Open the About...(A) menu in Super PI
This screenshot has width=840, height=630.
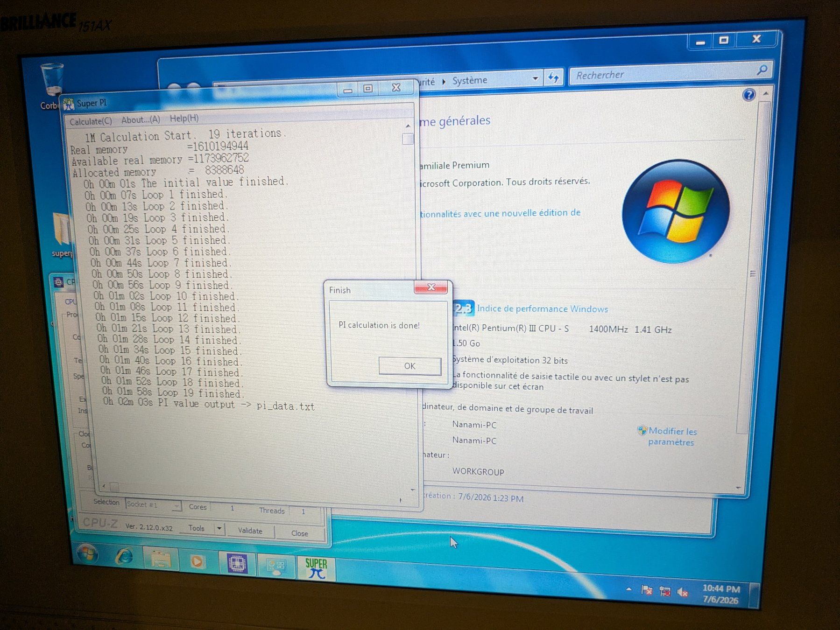(141, 120)
